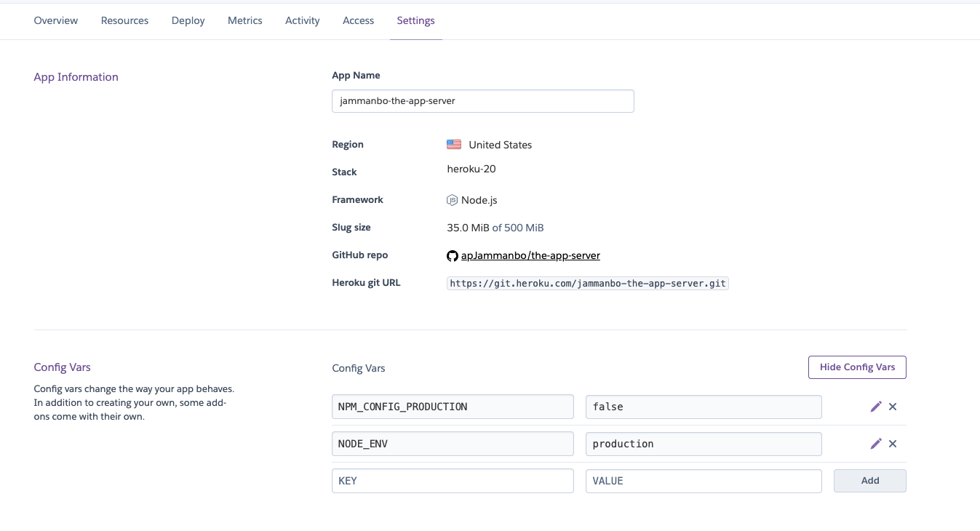
Task: Click the 'Region' label
Action: [348, 145]
